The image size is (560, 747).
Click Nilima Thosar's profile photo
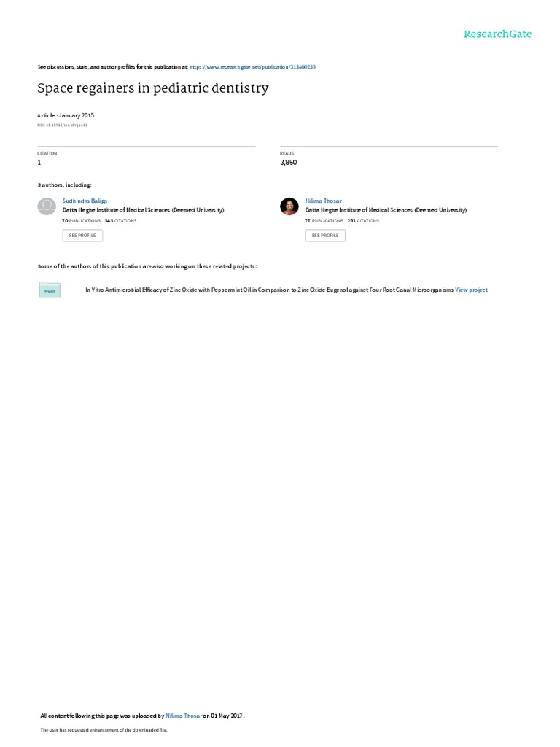point(289,206)
